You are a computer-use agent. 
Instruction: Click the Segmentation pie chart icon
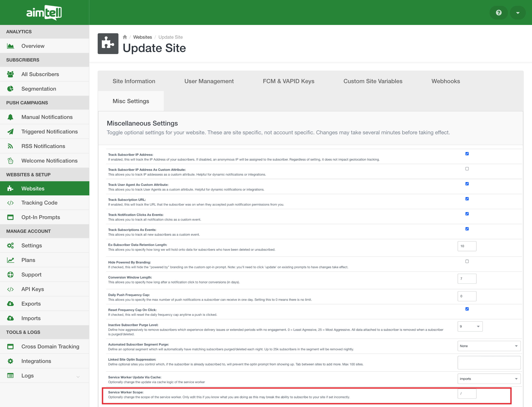pos(10,89)
